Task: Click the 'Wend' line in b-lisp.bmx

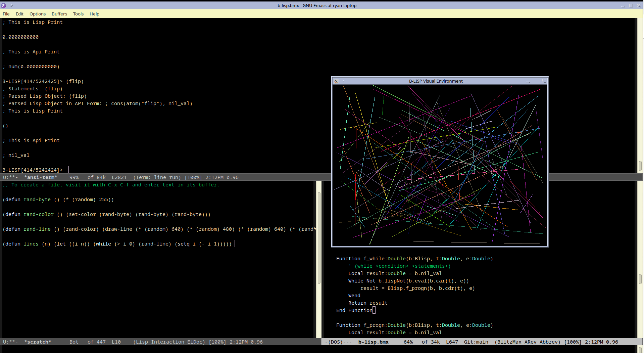Action: point(354,296)
